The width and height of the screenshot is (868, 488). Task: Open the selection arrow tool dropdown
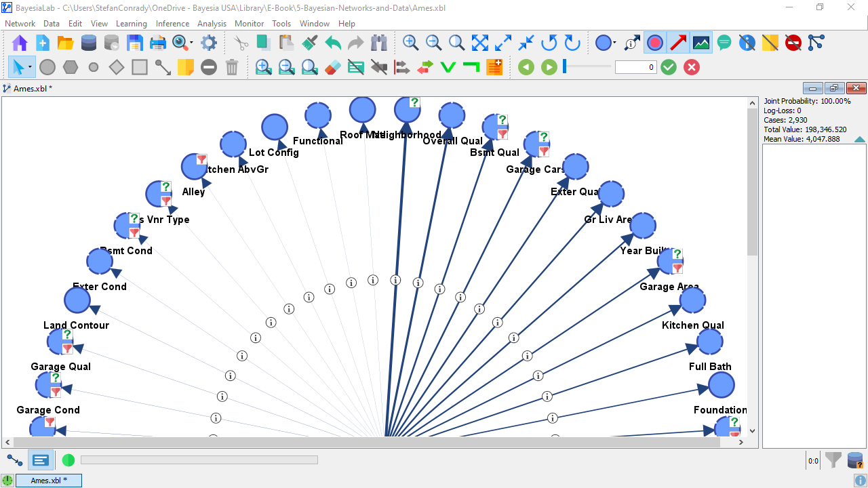tap(31, 67)
